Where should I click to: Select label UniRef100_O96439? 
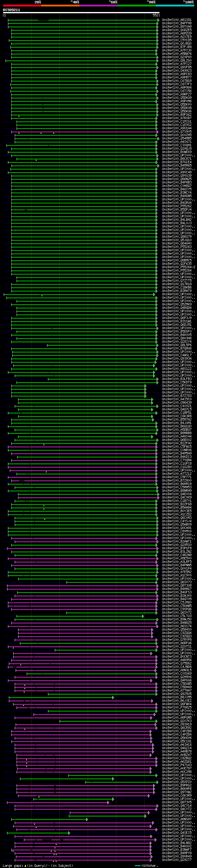coord(176,402)
